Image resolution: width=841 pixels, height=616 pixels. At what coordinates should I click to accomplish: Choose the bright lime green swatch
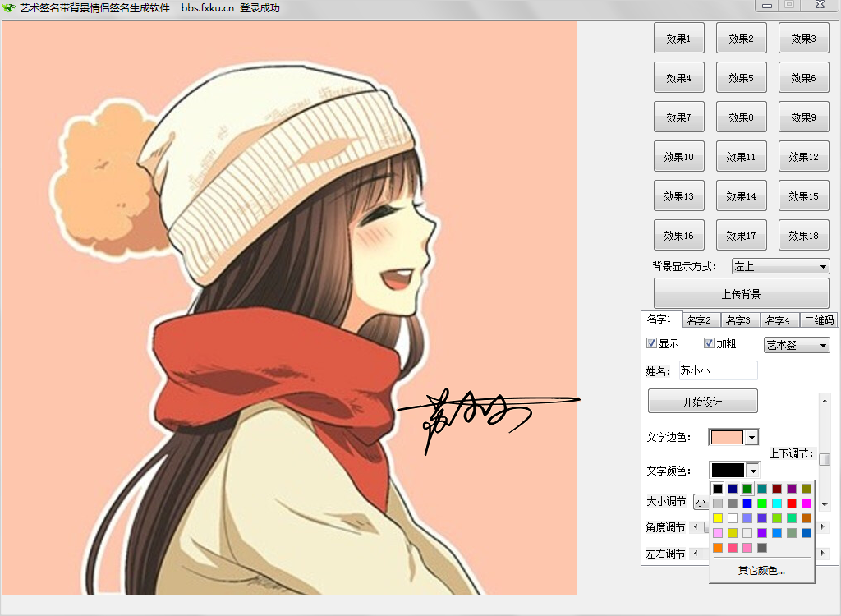click(x=762, y=503)
